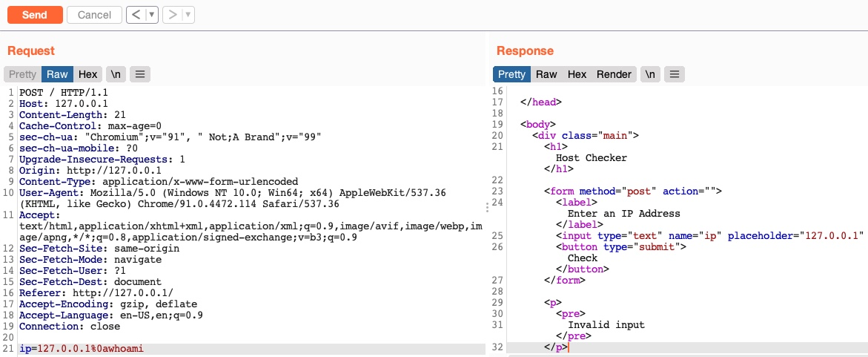This screenshot has height=357, width=868.
Task: Select the Raw tab in Request panel
Action: point(57,74)
